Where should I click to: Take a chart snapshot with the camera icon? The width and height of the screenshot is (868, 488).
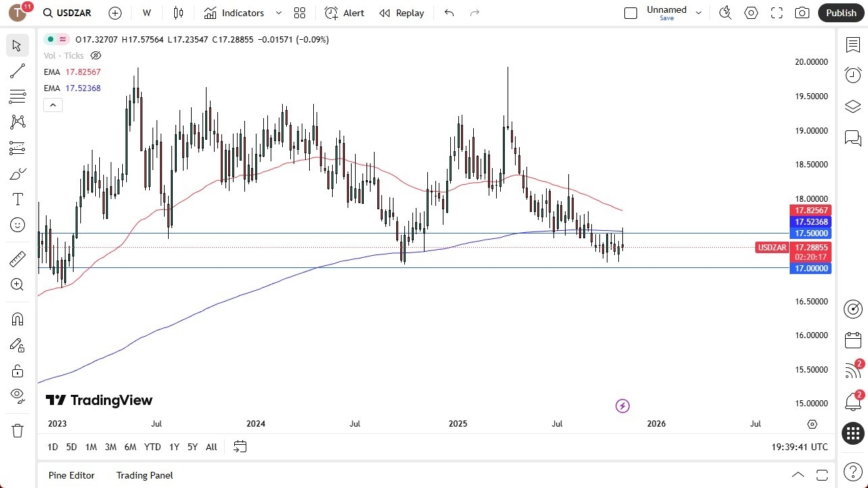pyautogui.click(x=802, y=12)
